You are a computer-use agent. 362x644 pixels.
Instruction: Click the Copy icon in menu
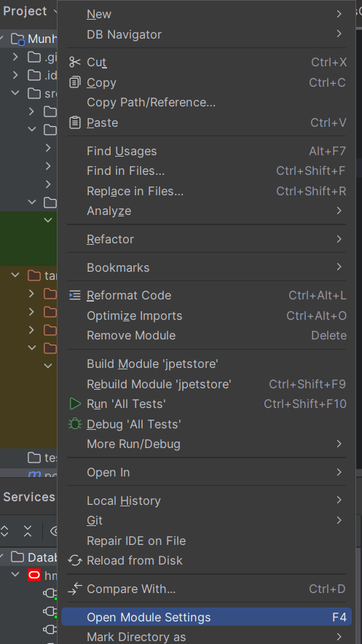pos(75,82)
